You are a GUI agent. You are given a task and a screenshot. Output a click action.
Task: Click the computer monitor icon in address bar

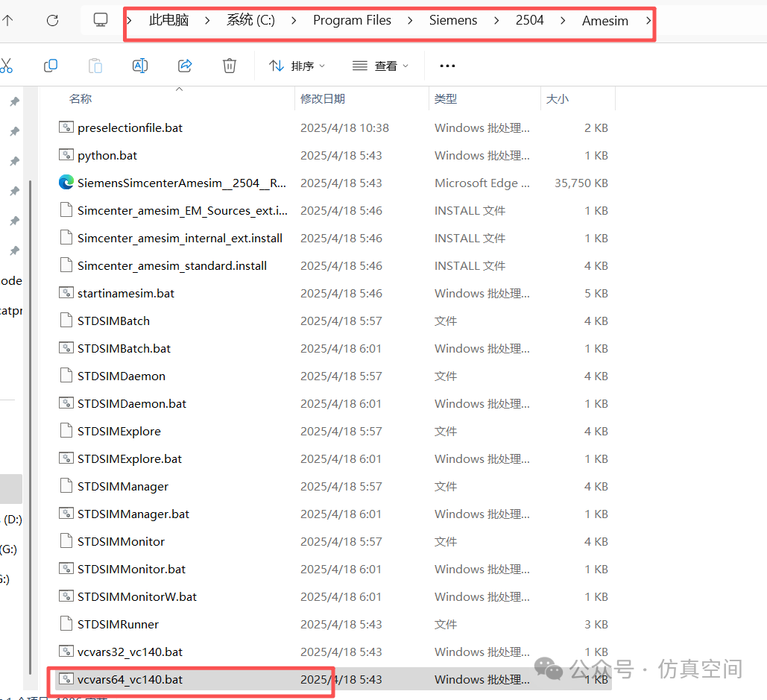101,21
